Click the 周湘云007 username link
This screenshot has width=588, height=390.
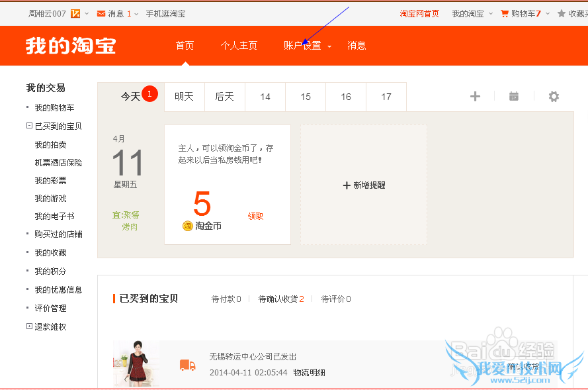[47, 14]
